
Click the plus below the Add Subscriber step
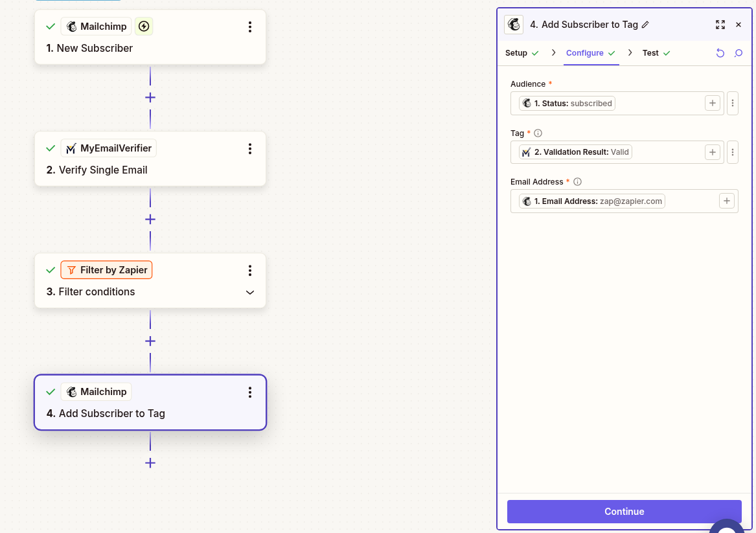[150, 462]
